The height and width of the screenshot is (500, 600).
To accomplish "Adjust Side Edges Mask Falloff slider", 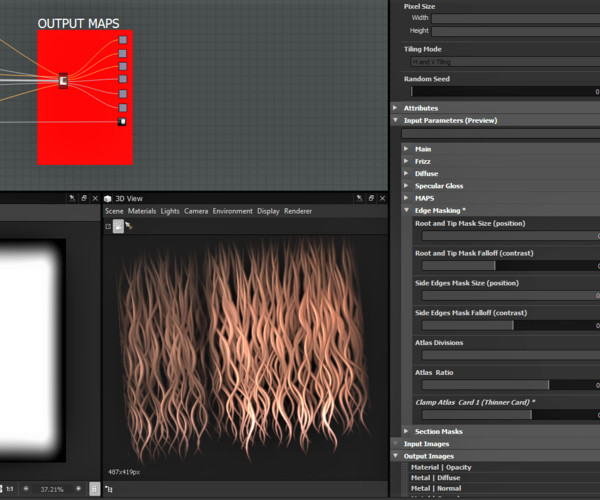I will [511, 325].
